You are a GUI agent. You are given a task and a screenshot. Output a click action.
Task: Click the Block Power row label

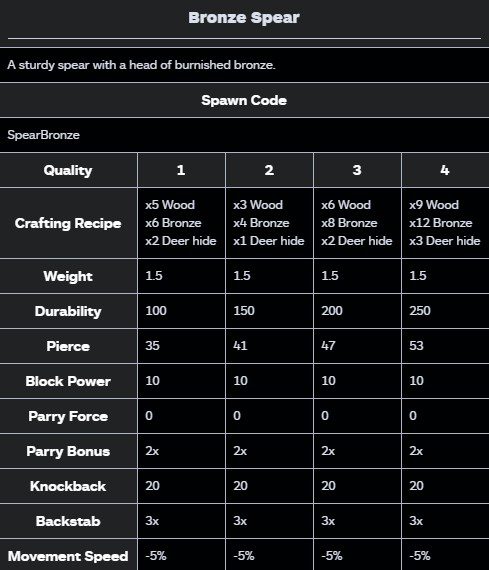pos(68,381)
